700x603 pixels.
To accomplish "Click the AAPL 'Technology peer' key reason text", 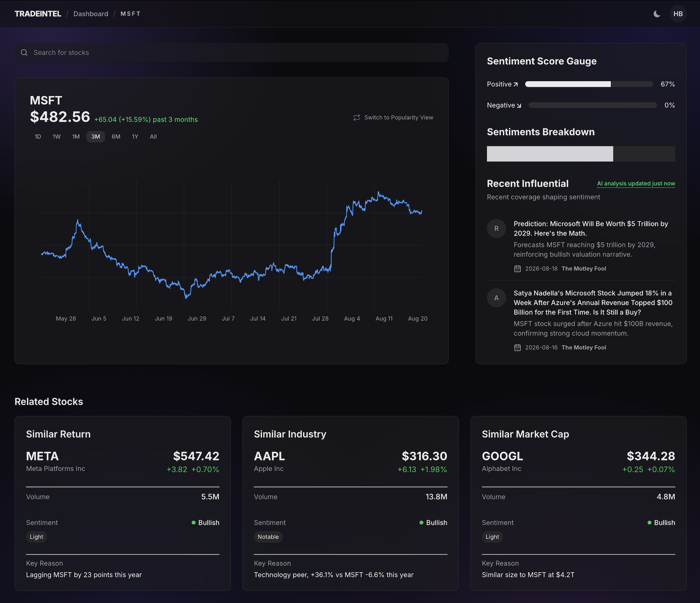I will [334, 575].
